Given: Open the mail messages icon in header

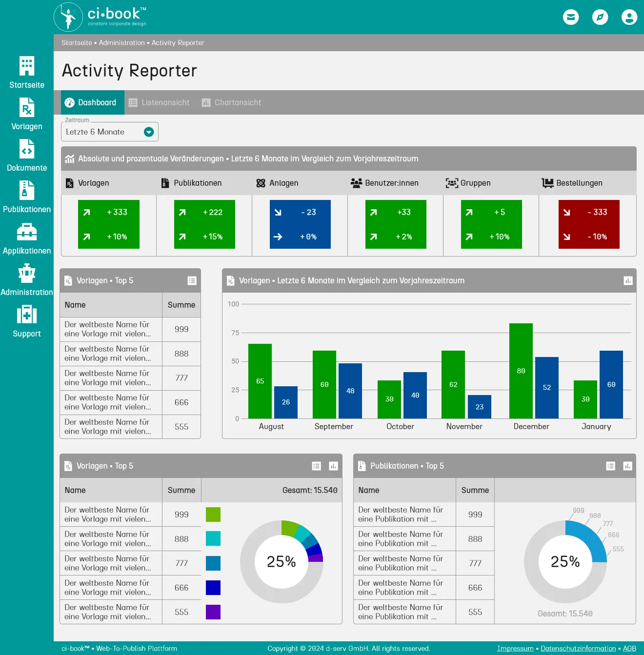Looking at the screenshot, I should 570,18.
